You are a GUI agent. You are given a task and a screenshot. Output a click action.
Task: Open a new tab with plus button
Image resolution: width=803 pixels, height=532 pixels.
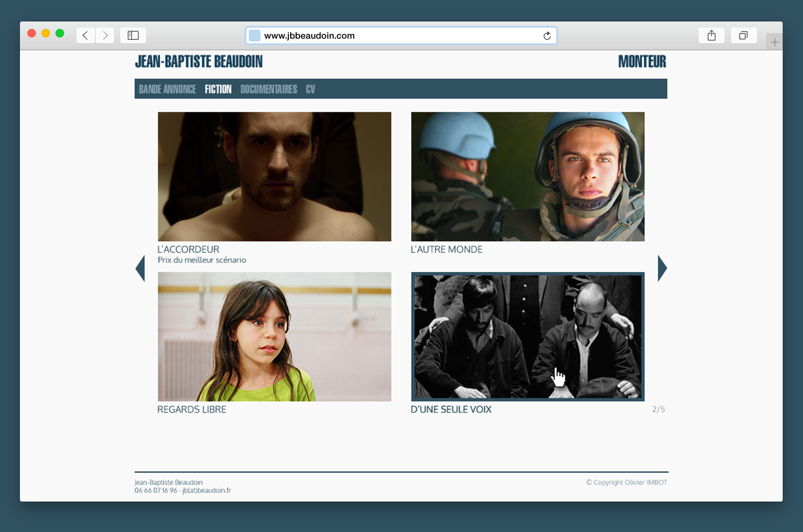pos(774,42)
